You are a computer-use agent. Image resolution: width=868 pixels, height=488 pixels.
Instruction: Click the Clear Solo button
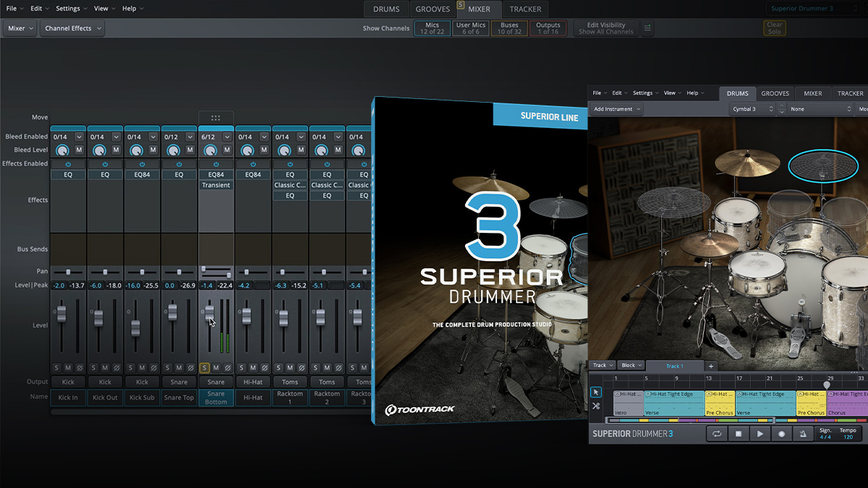tap(775, 28)
